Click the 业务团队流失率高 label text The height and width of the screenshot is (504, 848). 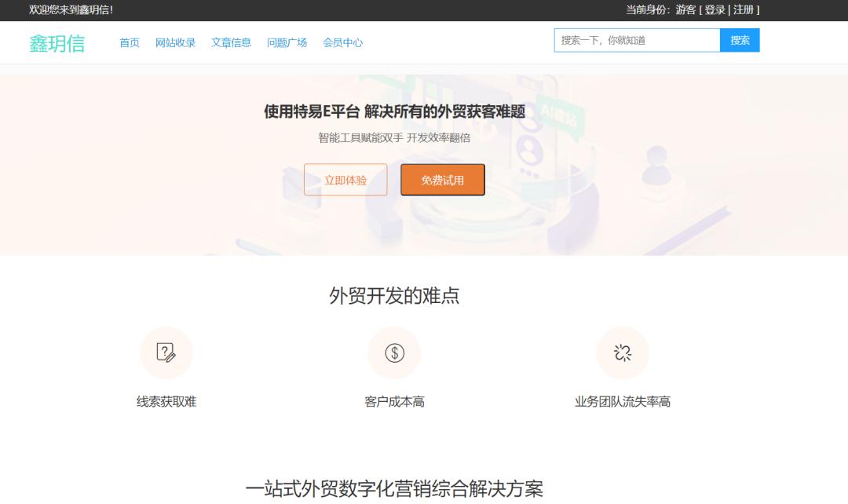[623, 402]
